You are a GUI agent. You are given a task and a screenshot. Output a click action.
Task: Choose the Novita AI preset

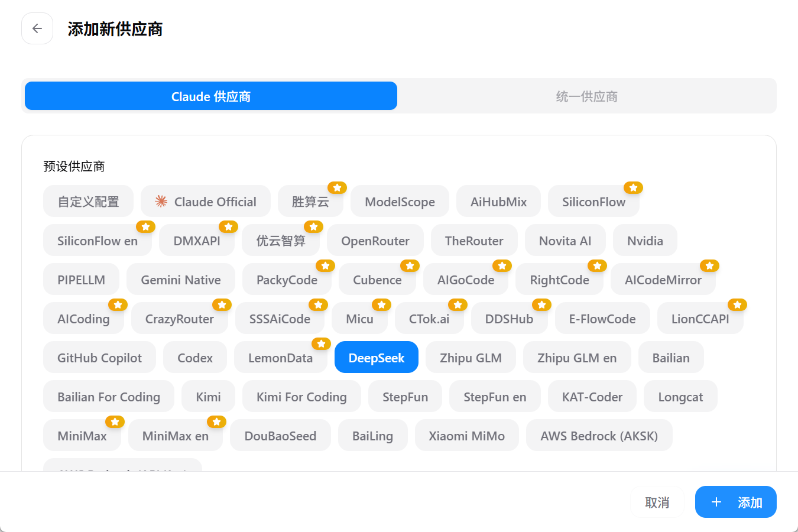click(x=565, y=241)
